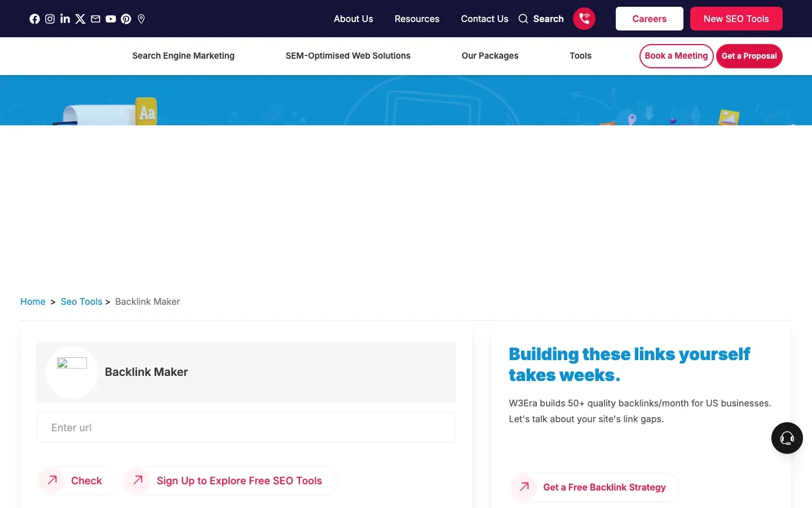
Task: Open Our Packages menu
Action: (490, 56)
